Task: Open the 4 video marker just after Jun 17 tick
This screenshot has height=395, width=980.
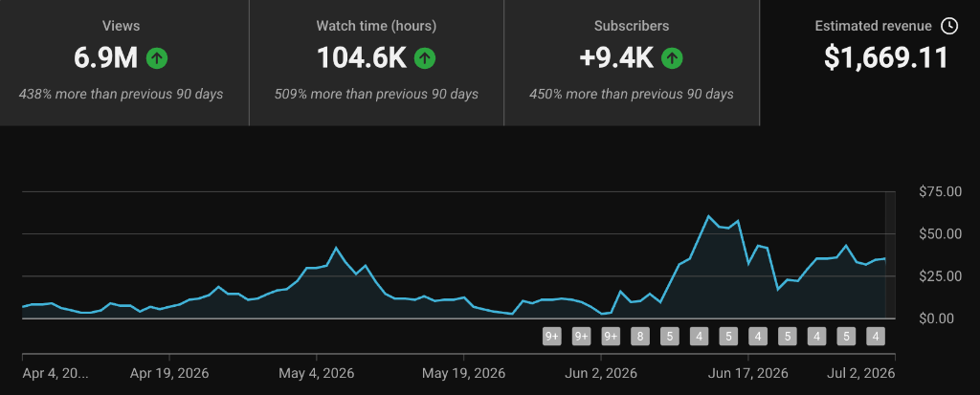Action: click(758, 337)
